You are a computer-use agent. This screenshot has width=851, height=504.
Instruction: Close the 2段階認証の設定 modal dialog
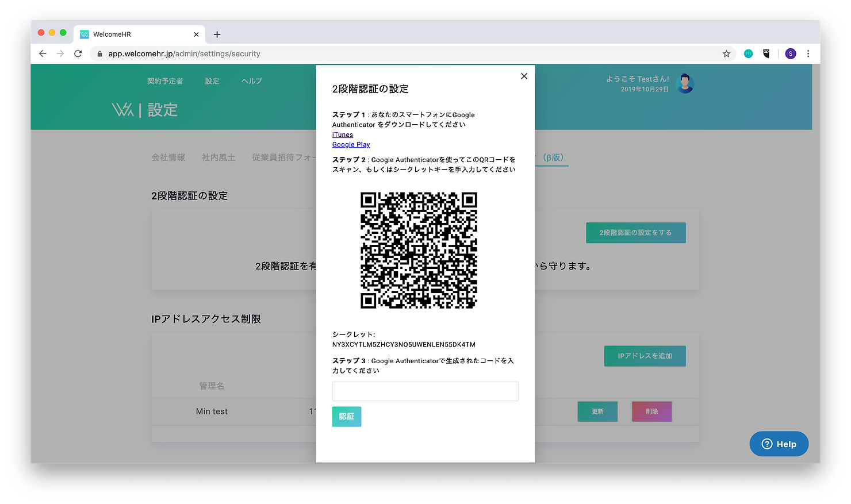pyautogui.click(x=524, y=76)
